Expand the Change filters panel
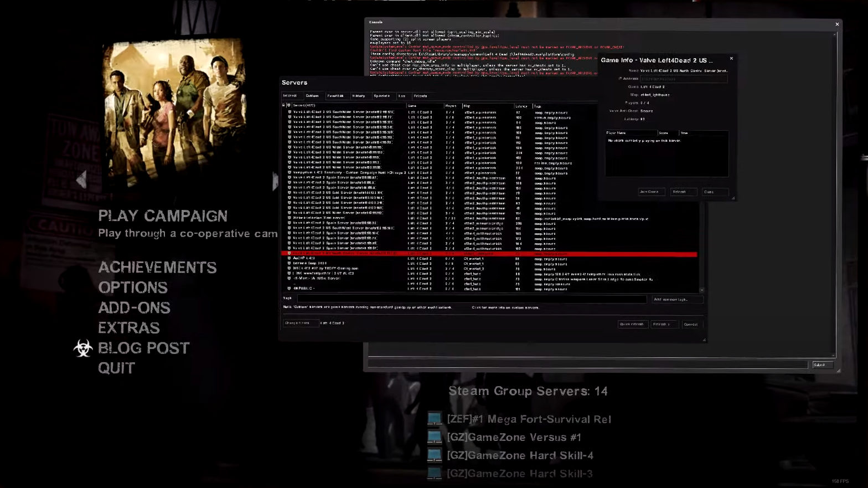The height and width of the screenshot is (488, 868). [300, 323]
